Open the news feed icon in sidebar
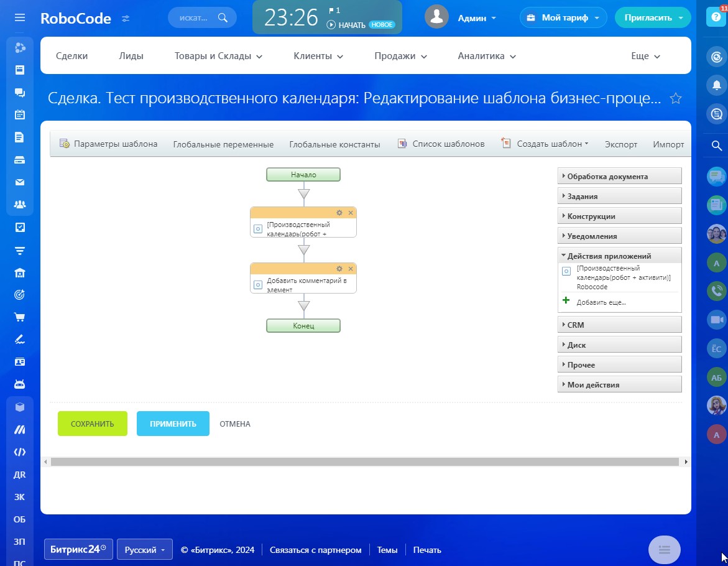The image size is (728, 566). click(19, 70)
